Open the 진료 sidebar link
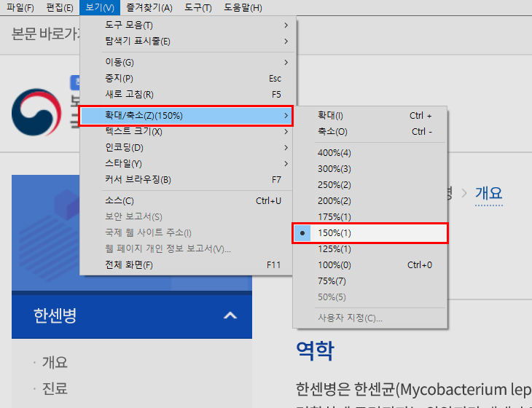This screenshot has height=408, width=532. (55, 388)
